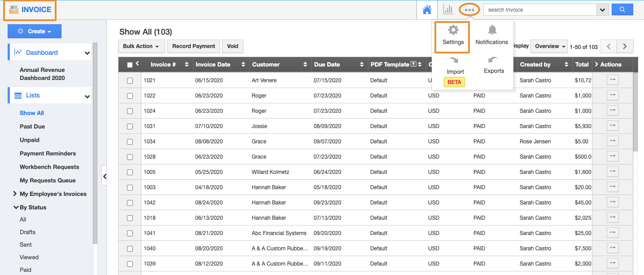Click the blue search magnifier button
644x275 pixels.
(x=622, y=9)
